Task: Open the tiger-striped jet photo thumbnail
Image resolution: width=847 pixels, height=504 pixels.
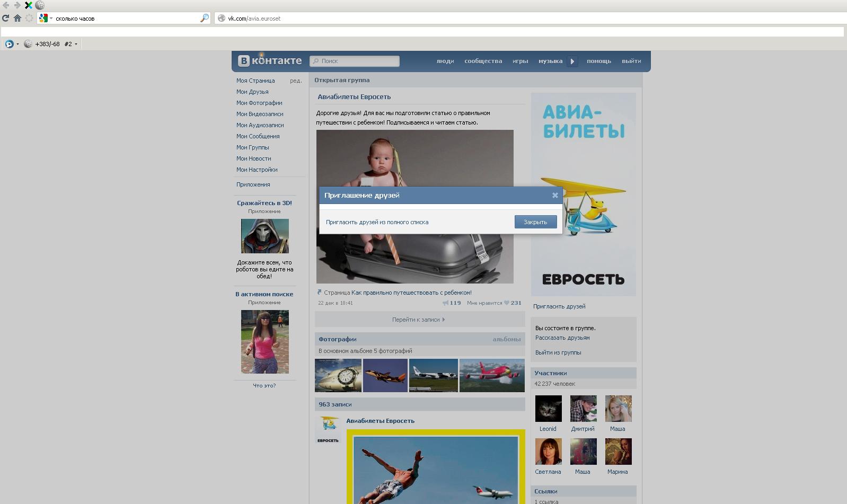Action: [385, 375]
